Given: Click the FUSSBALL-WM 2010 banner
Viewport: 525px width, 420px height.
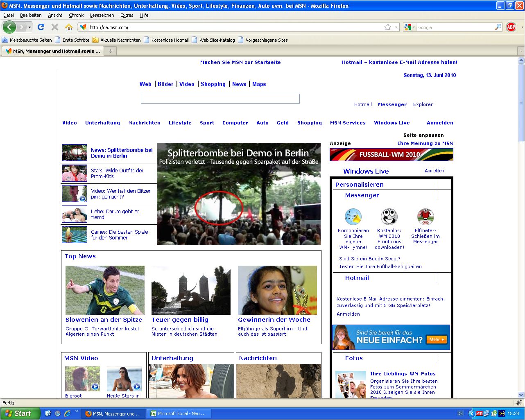Looking at the screenshot, I should 391,155.
